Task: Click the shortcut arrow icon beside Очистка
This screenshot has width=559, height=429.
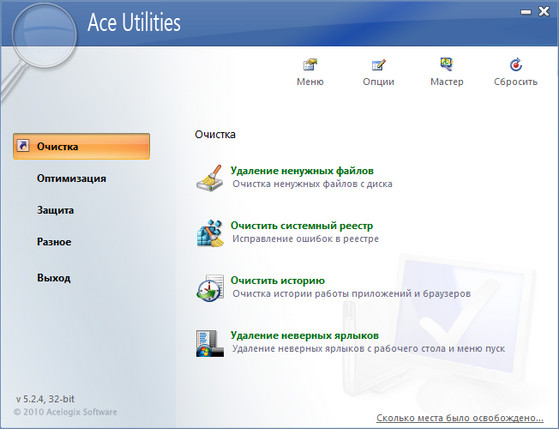Action: pos(23,146)
